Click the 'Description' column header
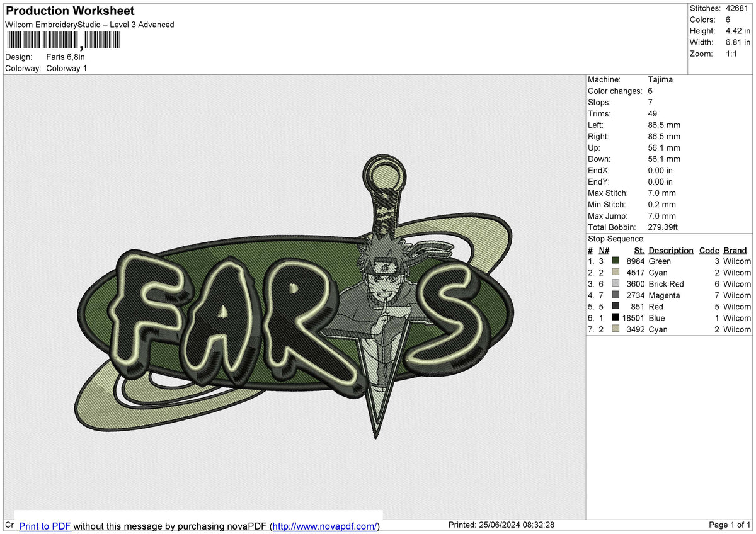 [x=671, y=251]
